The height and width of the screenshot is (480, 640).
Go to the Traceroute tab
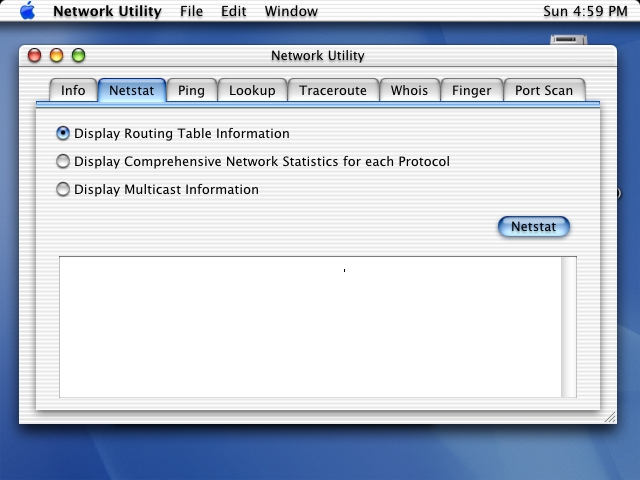pyautogui.click(x=333, y=90)
